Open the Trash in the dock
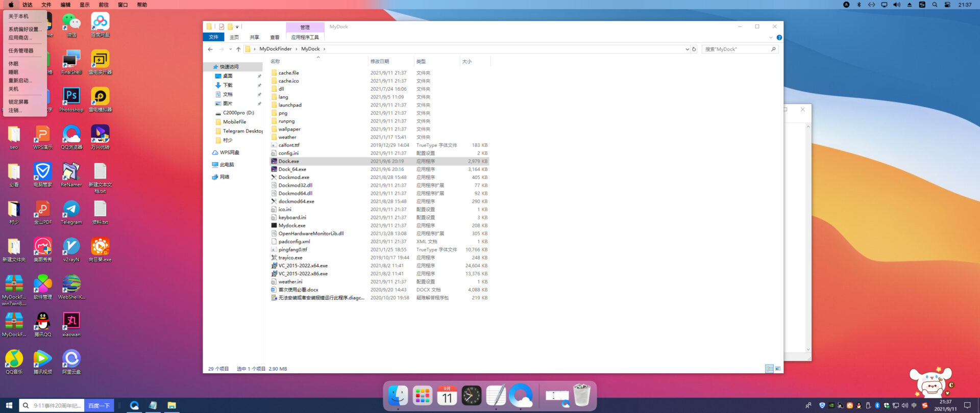 pyautogui.click(x=581, y=395)
